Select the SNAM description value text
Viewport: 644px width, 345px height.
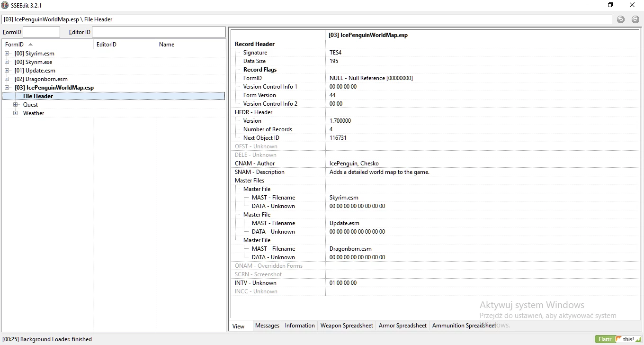[x=379, y=172]
